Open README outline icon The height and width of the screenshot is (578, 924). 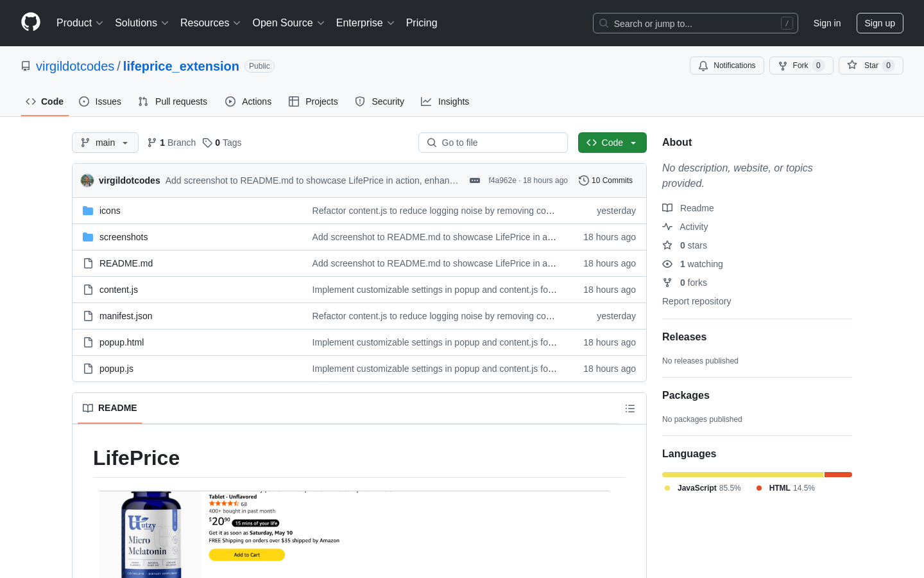click(x=630, y=408)
